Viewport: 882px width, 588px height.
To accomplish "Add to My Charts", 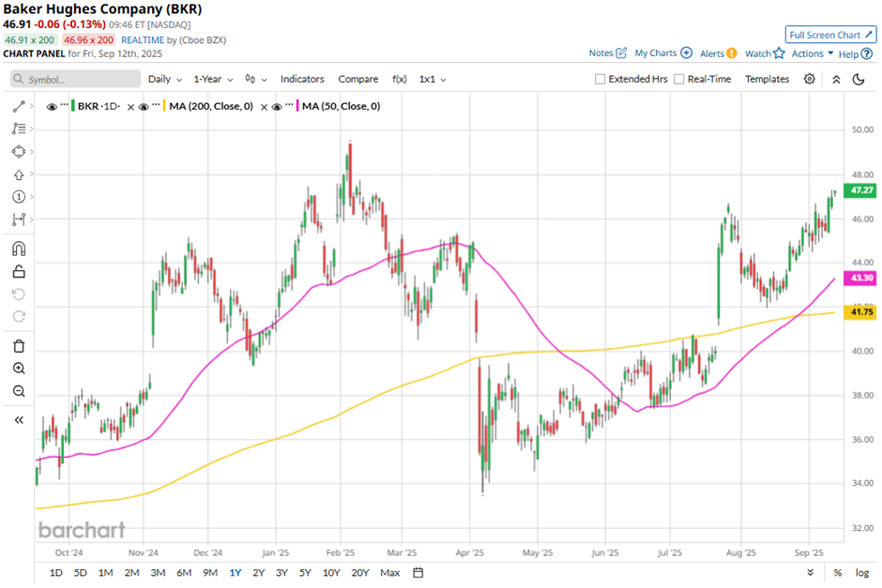I will tap(663, 53).
